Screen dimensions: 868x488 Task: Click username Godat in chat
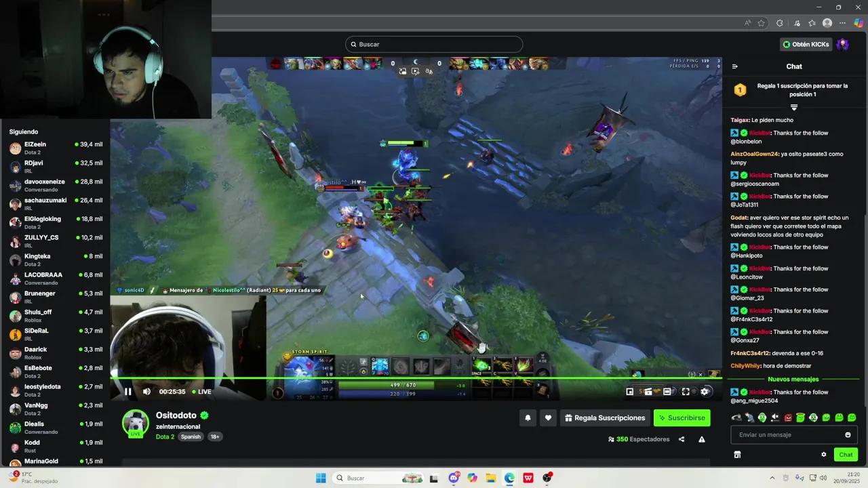pyautogui.click(x=739, y=218)
